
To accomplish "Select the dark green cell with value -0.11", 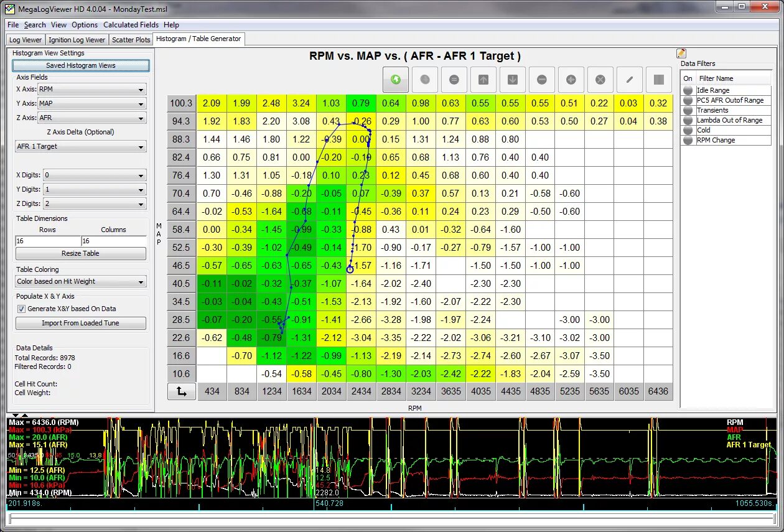I will coord(212,284).
